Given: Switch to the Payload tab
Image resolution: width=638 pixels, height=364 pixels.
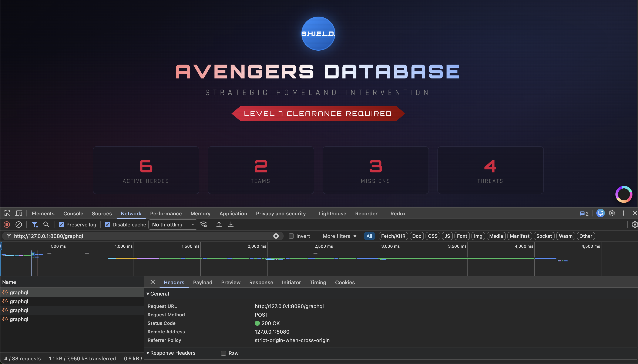Looking at the screenshot, I should click(202, 282).
